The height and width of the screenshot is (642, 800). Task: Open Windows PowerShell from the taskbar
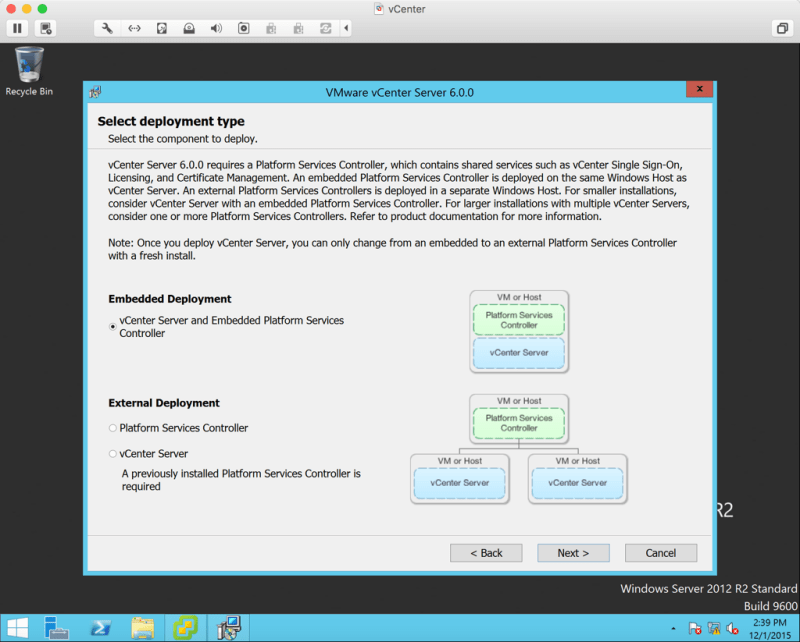[x=100, y=628]
